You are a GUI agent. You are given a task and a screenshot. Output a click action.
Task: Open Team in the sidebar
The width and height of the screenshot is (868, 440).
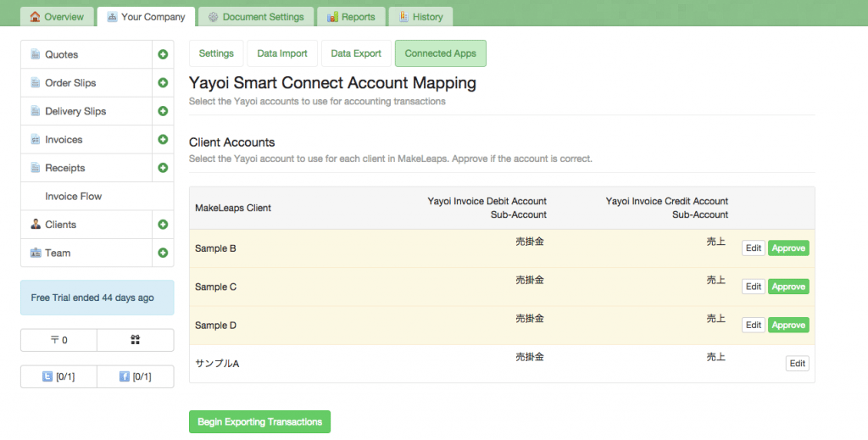86,253
